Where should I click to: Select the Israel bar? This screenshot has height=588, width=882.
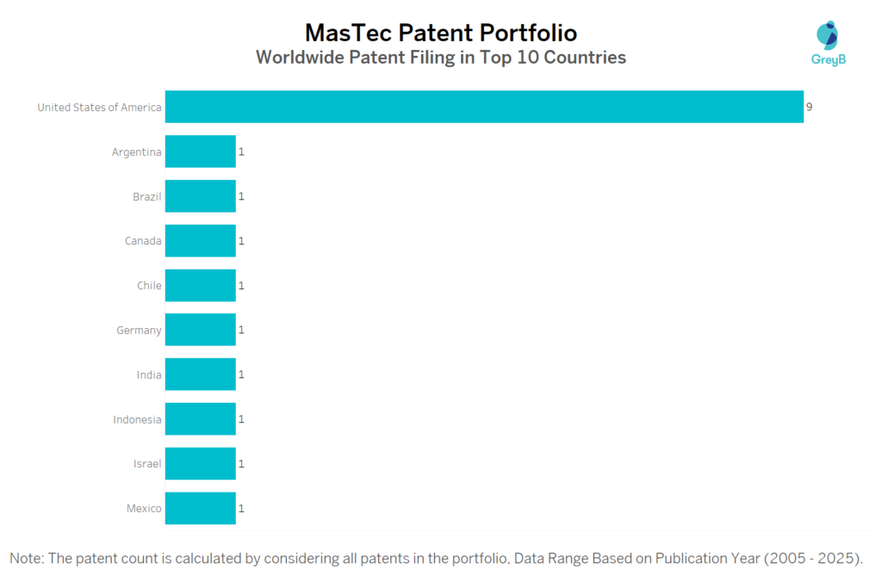200,463
